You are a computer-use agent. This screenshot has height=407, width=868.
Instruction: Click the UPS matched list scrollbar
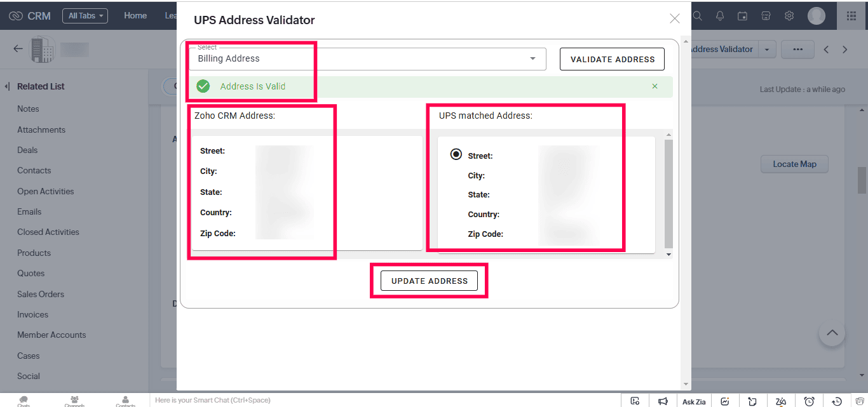point(668,194)
